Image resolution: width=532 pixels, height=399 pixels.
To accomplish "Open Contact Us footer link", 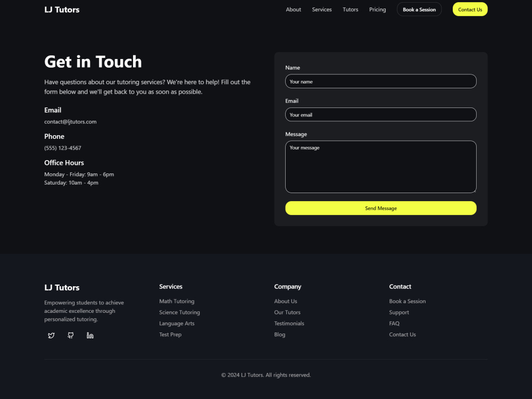I will pos(402,335).
